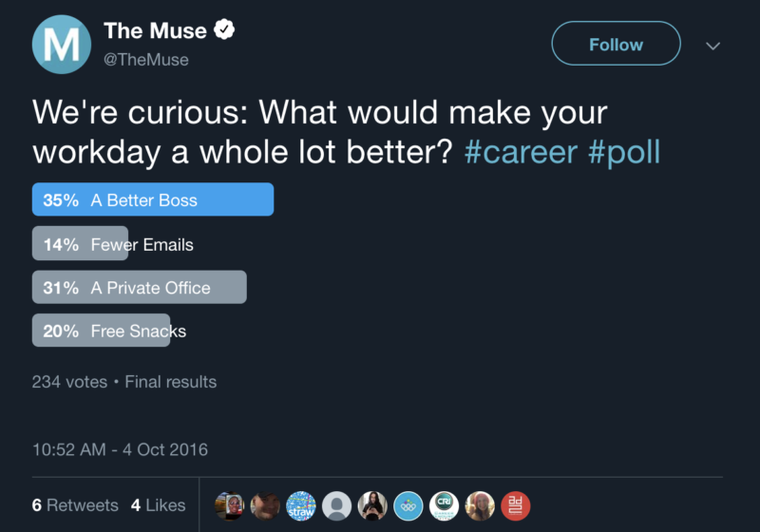Viewport: 760px width, 532px height.
Task: Click the blue rings logo avatar
Action: tap(408, 505)
